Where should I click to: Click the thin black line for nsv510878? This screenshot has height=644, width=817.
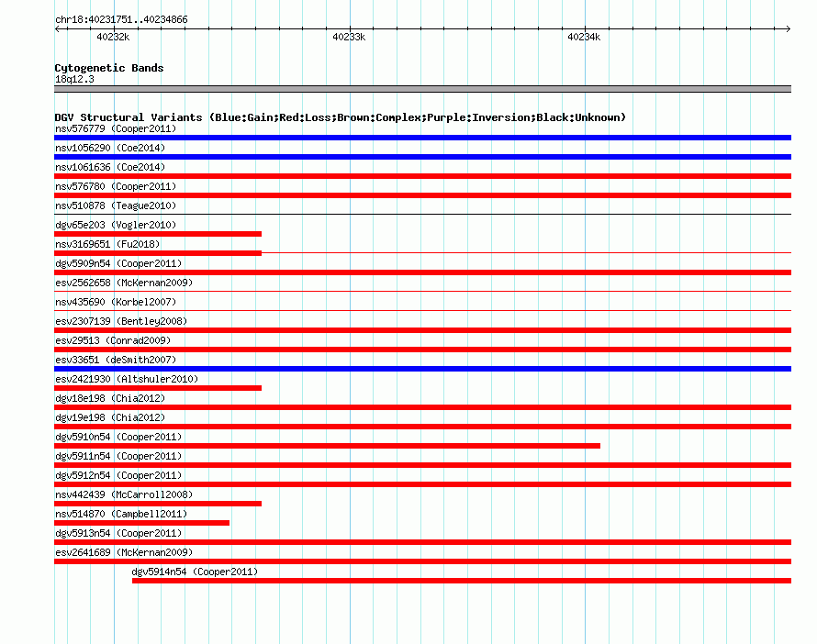[422, 214]
